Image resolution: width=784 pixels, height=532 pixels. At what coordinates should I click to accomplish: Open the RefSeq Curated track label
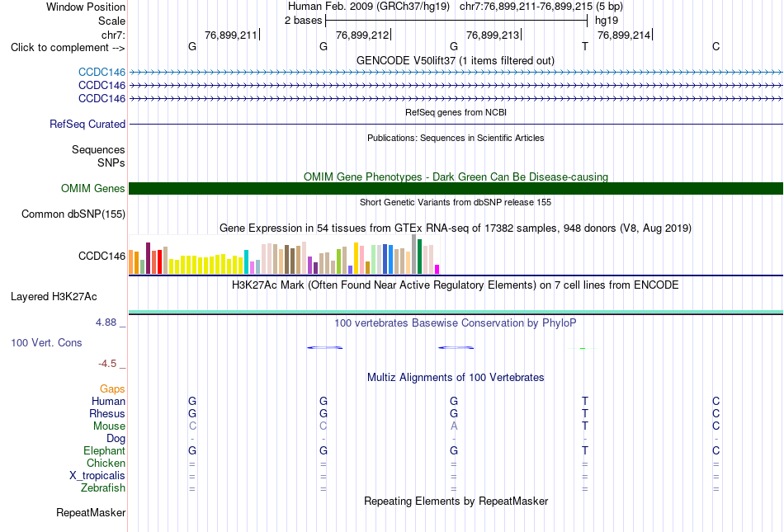[x=87, y=124]
